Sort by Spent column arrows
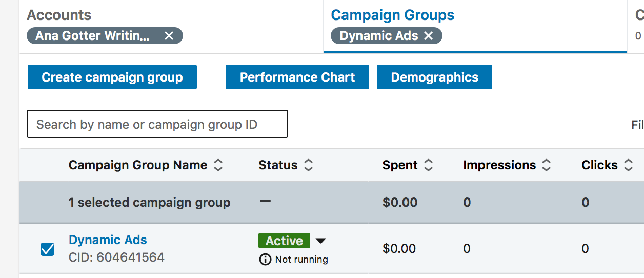Viewport: 644px width, 278px height. [429, 165]
